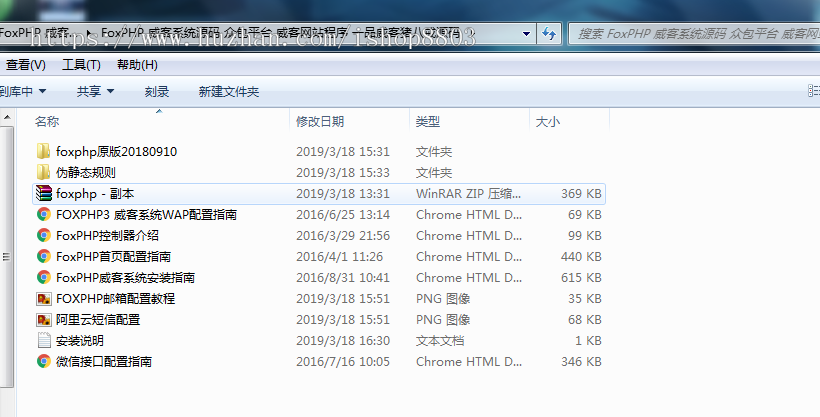This screenshot has width=820, height=417.
Task: Select file name FOXPHP邮箱配置教程
Action: coord(116,299)
